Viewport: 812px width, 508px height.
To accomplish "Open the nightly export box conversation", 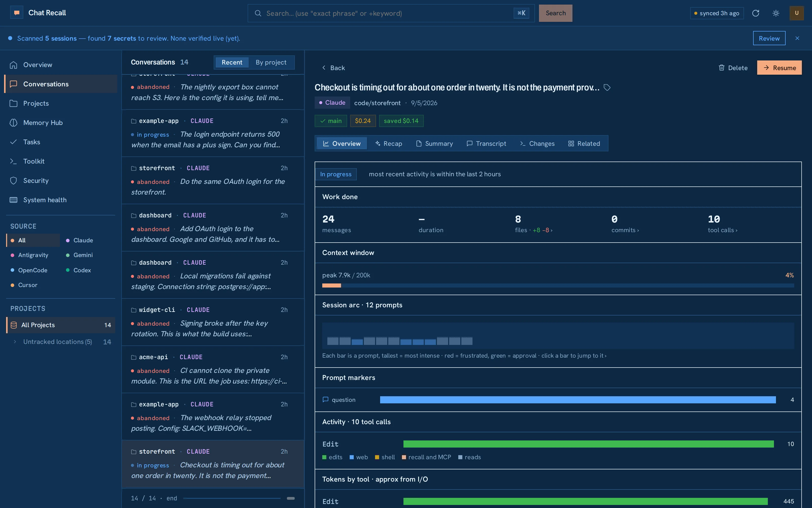I will click(x=213, y=91).
